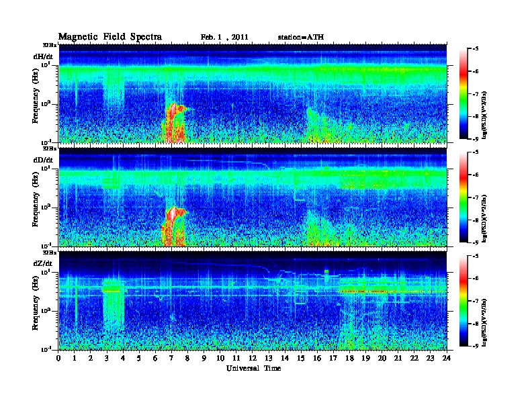Click the "7" Universal Time tick label
Viewport: 532px width, 411px height.
[x=172, y=359]
